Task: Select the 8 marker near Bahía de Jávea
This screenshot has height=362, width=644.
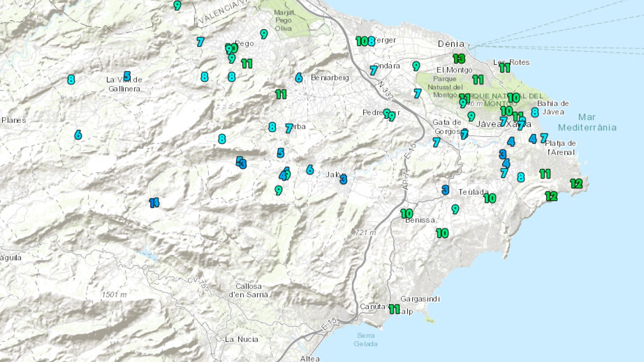Action: click(x=535, y=112)
